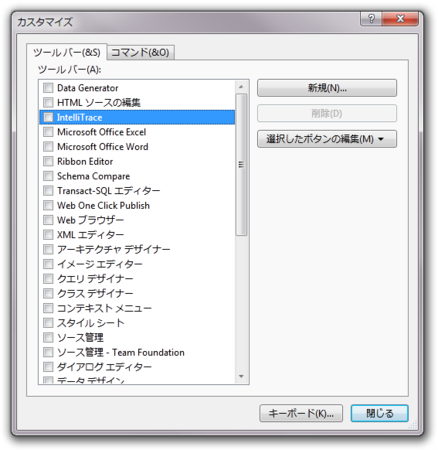Viewport: 438px width, 450px height.
Task: Select the クラス デザイナー row text
Action: click(x=95, y=293)
